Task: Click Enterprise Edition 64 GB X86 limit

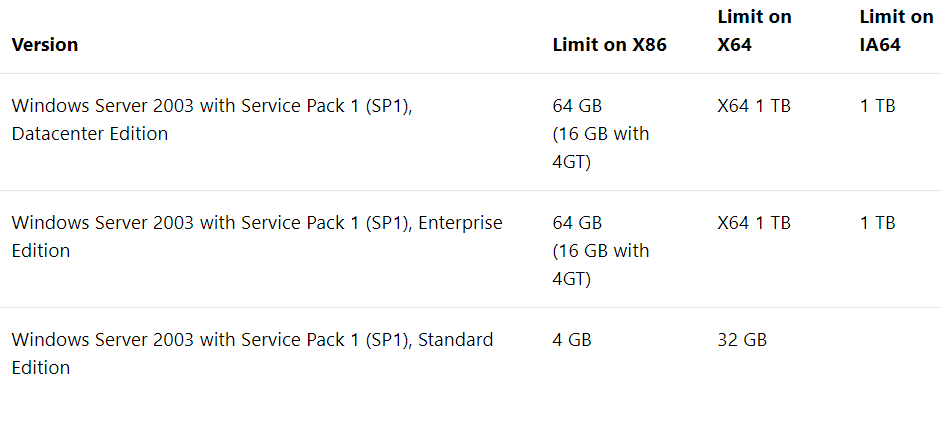Action: (x=577, y=223)
